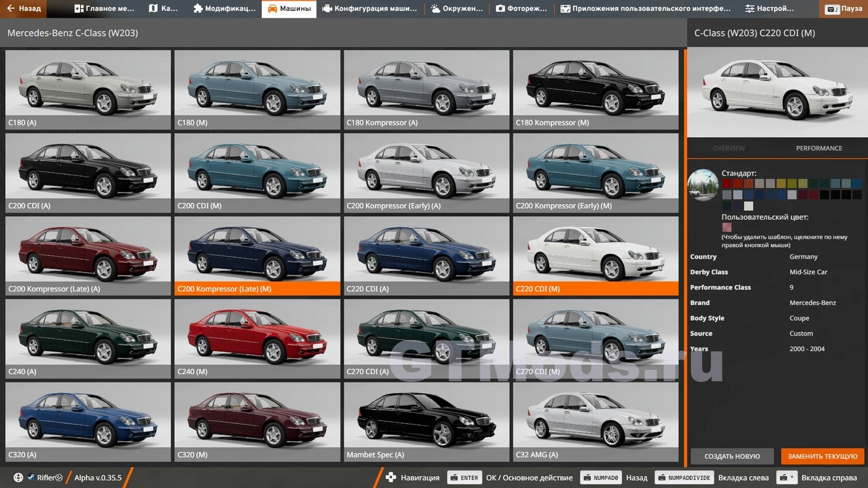Click the asterisk key hint for Вкладка справа
The height and width of the screenshot is (488, 868).
[x=788, y=478]
